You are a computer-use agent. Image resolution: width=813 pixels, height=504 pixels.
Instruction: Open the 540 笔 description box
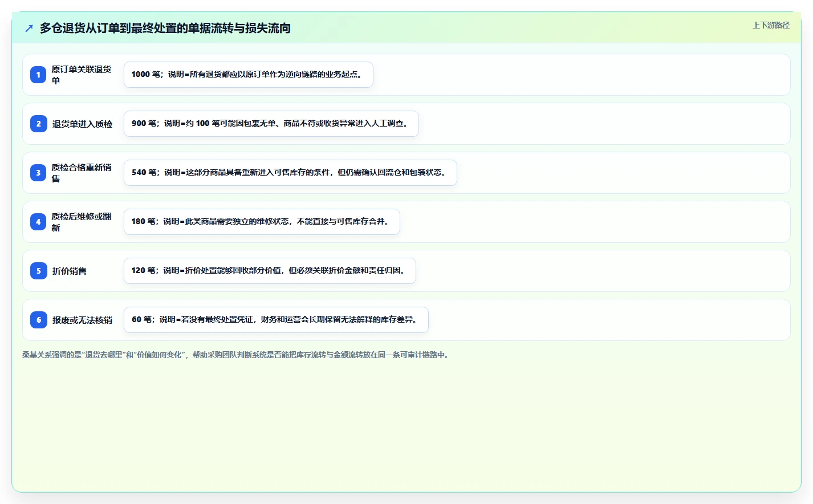tap(290, 173)
